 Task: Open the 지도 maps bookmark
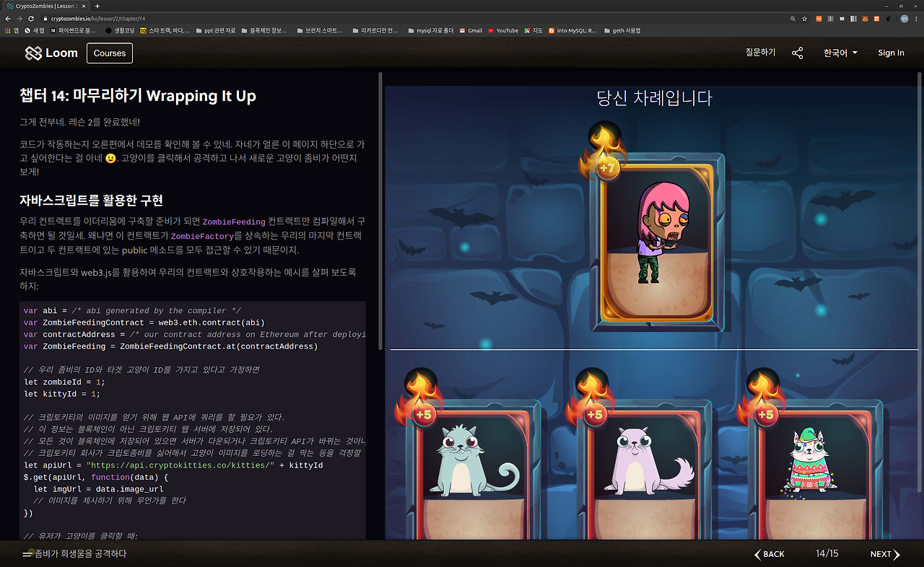[533, 30]
